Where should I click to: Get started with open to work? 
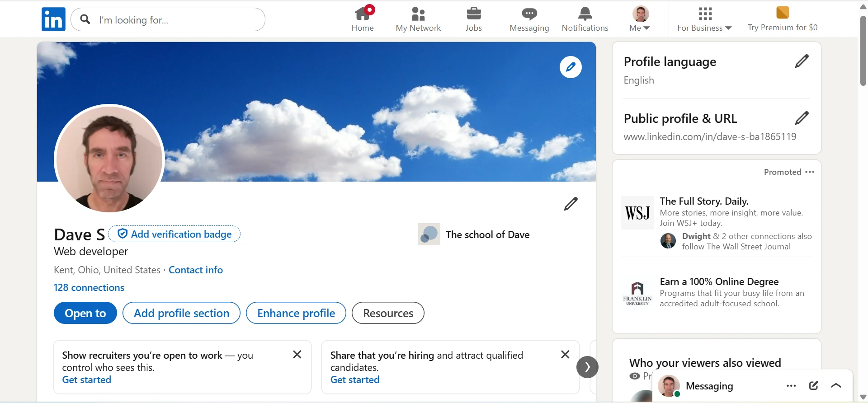point(86,380)
